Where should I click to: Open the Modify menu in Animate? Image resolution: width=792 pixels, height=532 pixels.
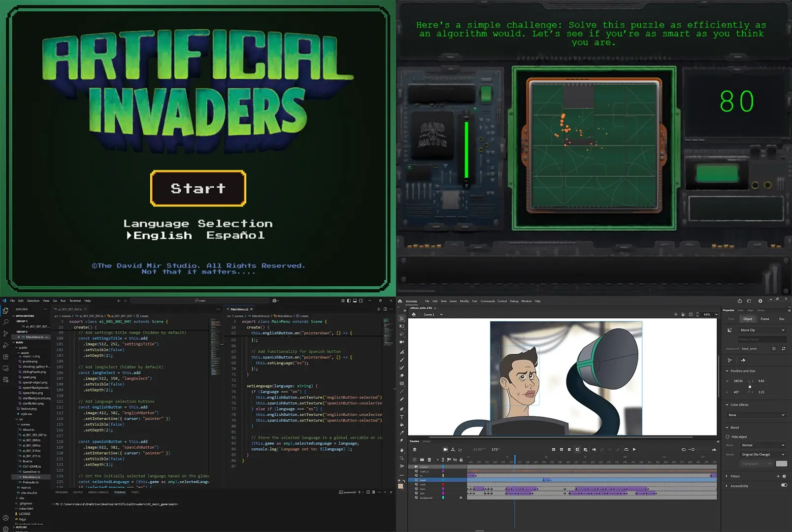coord(464,301)
